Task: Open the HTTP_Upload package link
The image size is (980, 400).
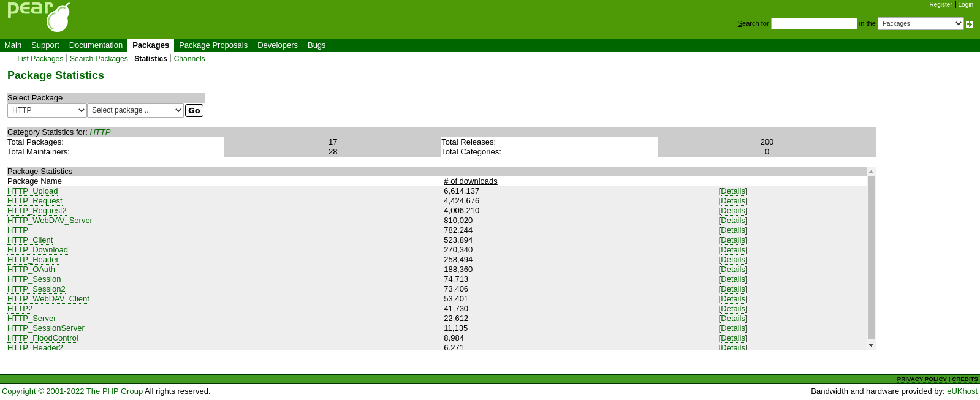Action: pos(32,191)
